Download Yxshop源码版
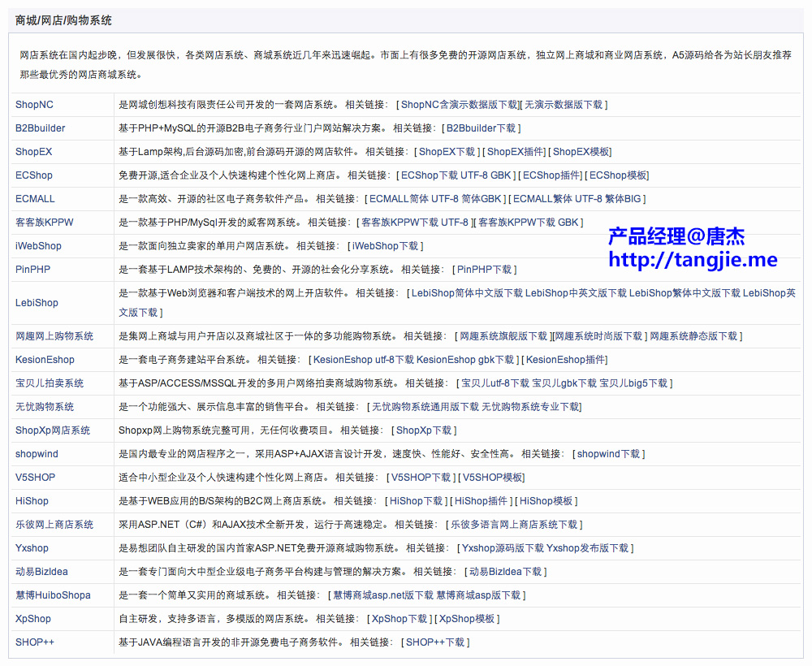 coord(503,548)
